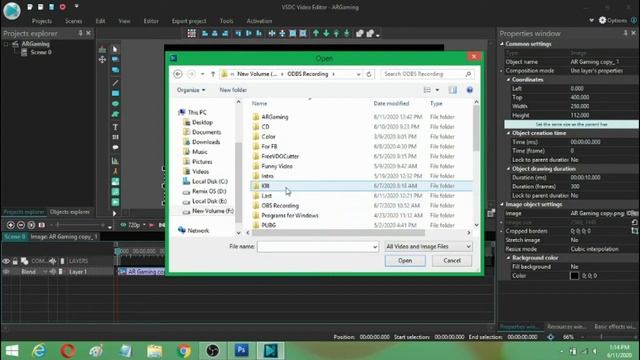The image size is (640, 360).
Task: Open the Projects menu
Action: pos(42,21)
